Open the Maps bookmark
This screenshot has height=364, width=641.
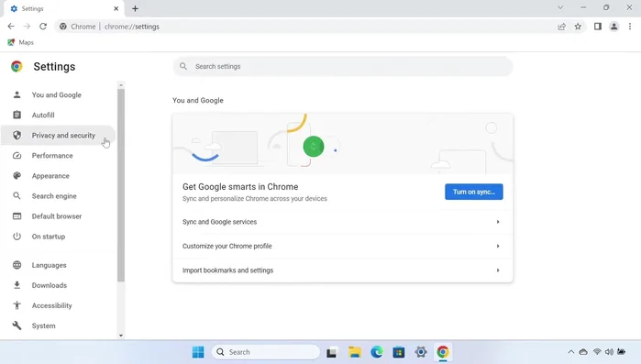coord(20,42)
